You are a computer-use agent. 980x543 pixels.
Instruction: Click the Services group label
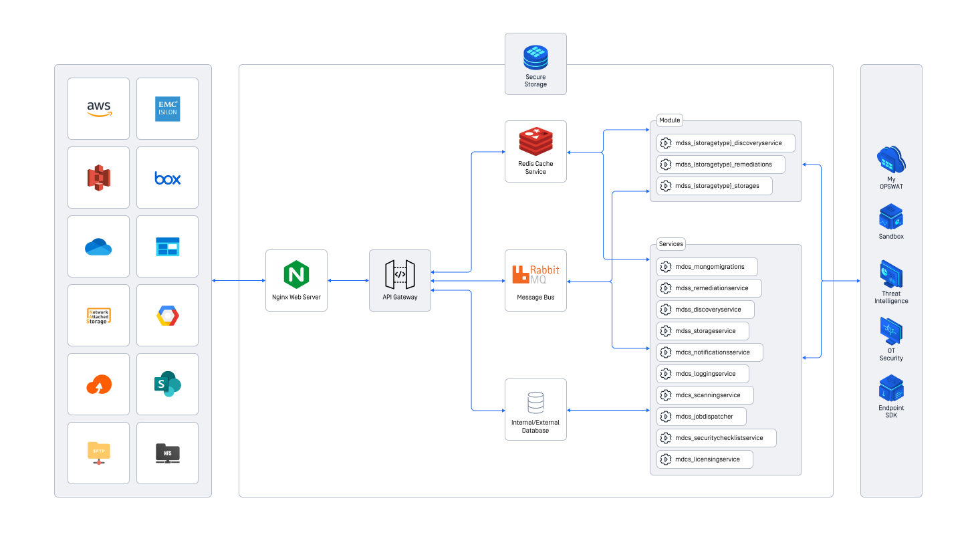671,244
